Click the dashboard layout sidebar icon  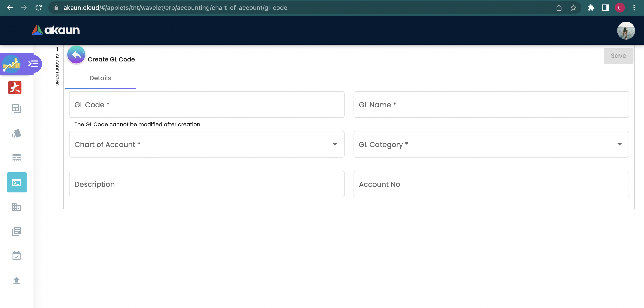click(x=17, y=108)
